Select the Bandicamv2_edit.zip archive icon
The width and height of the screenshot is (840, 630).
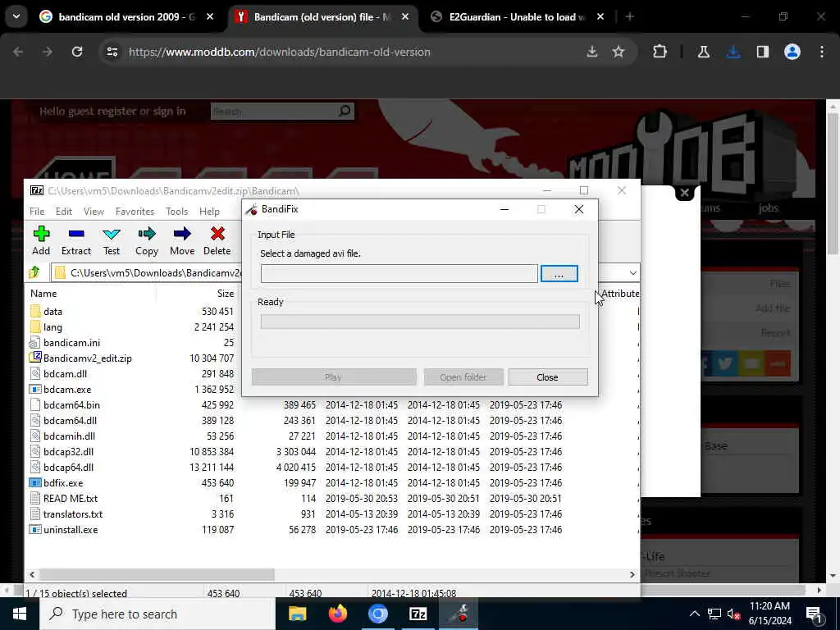coord(35,358)
